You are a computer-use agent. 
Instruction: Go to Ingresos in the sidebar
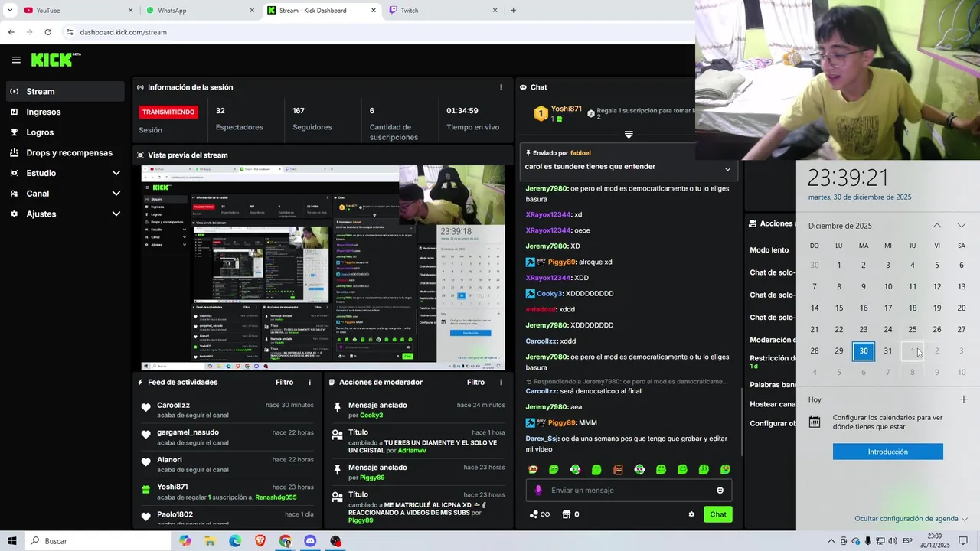click(x=65, y=112)
